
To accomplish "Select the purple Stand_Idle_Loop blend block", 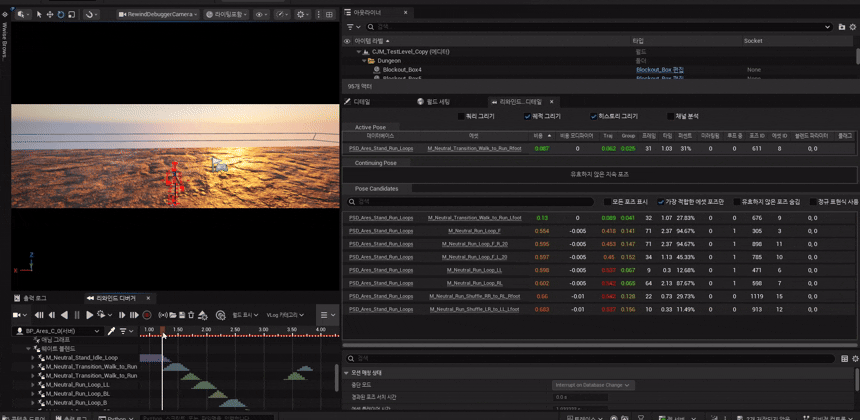I will pos(155,358).
